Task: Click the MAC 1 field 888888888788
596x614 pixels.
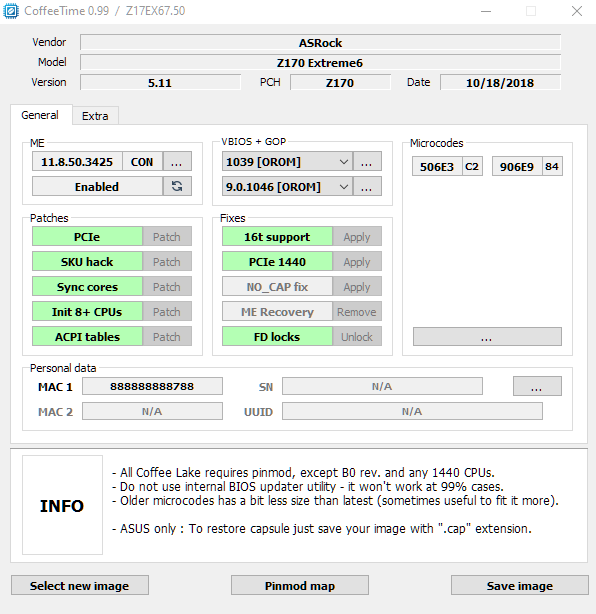Action: [152, 386]
